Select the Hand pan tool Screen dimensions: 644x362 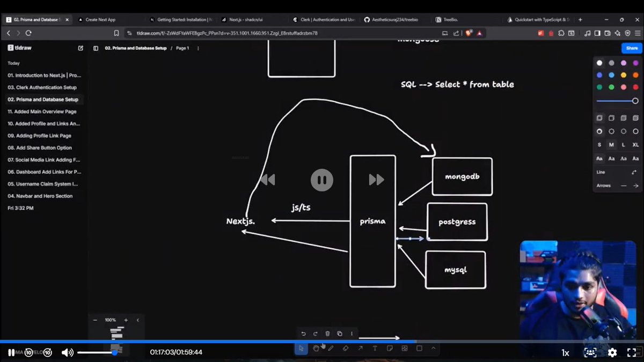pyautogui.click(x=316, y=348)
